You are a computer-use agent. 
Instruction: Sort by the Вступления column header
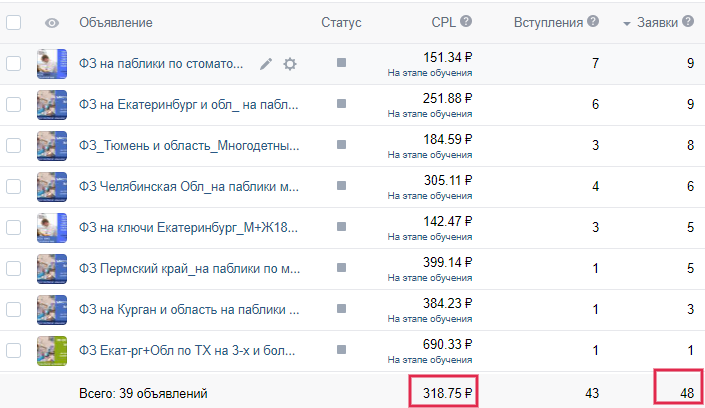pos(548,22)
